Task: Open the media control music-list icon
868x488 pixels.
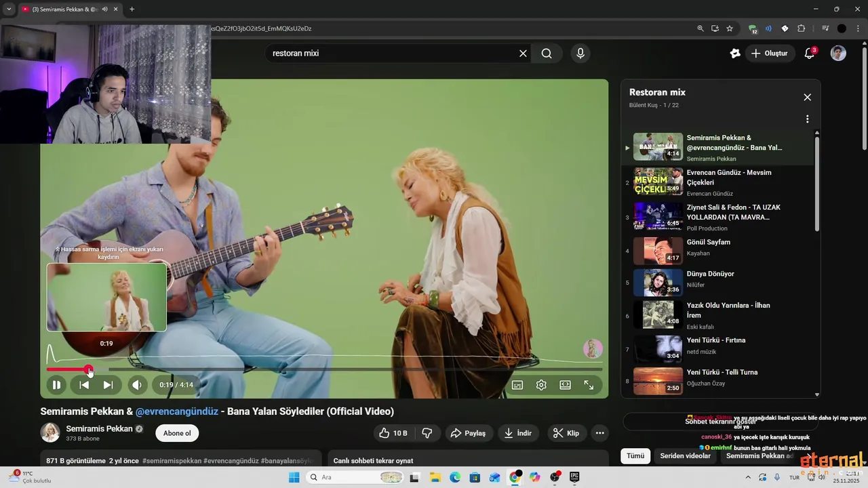Action: pyautogui.click(x=825, y=28)
